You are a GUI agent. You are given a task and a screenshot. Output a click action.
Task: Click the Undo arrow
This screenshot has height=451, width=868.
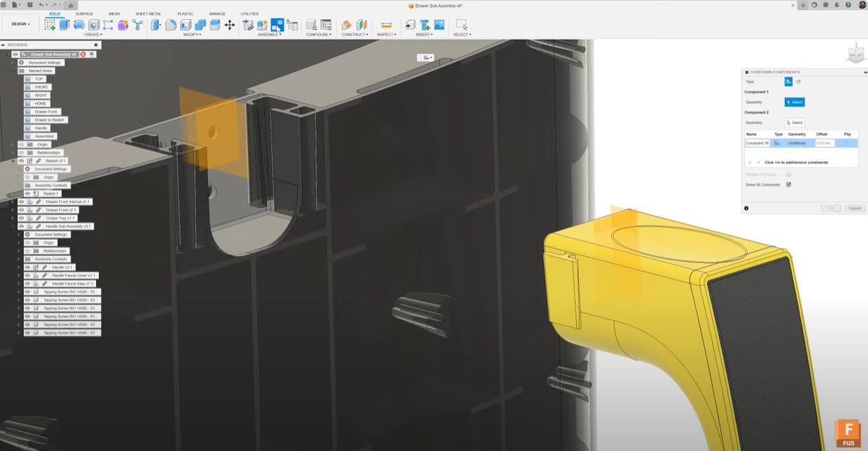pyautogui.click(x=42, y=5)
